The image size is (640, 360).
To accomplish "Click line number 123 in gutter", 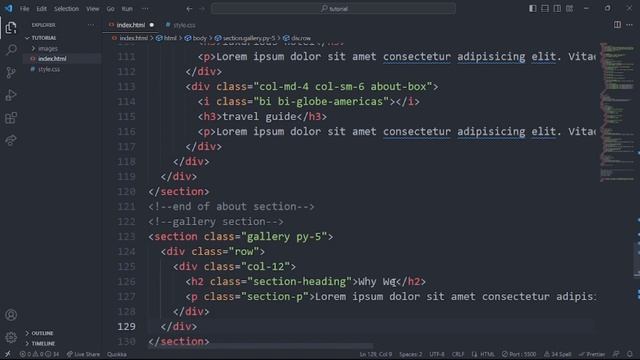I will (126, 236).
